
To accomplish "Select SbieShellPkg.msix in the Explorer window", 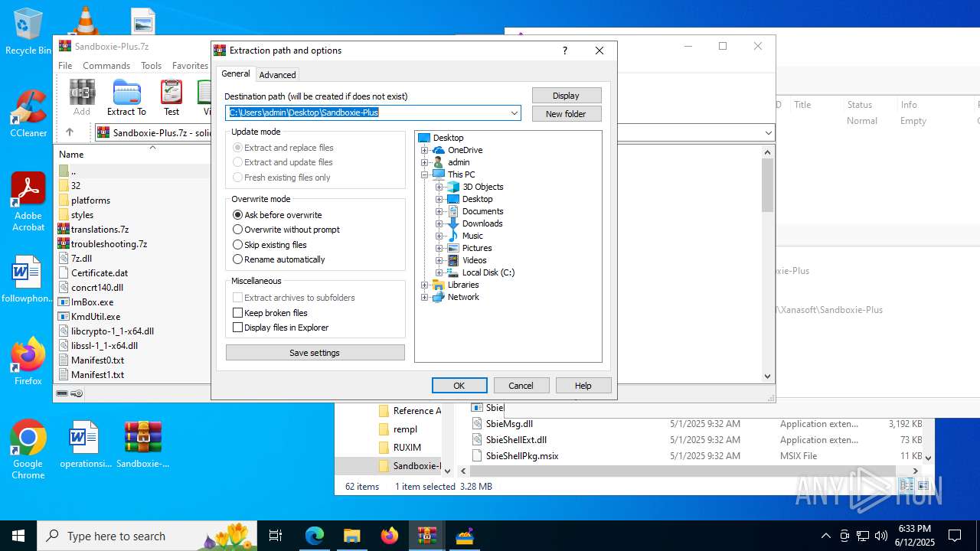I will click(522, 456).
